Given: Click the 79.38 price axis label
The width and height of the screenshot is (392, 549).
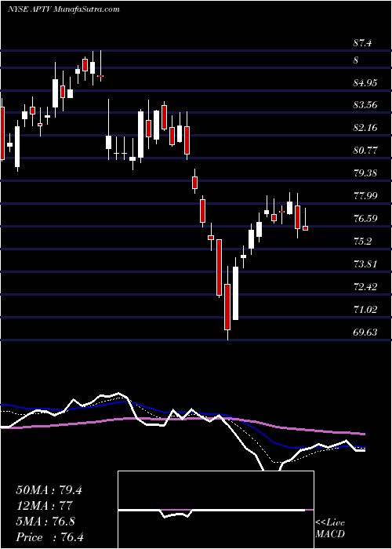Looking at the screenshot, I should click(x=365, y=173).
